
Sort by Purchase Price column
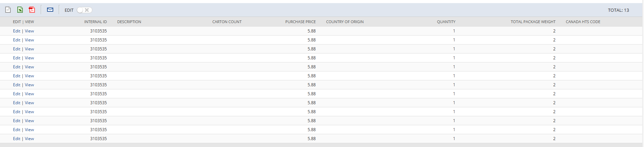coord(300,22)
